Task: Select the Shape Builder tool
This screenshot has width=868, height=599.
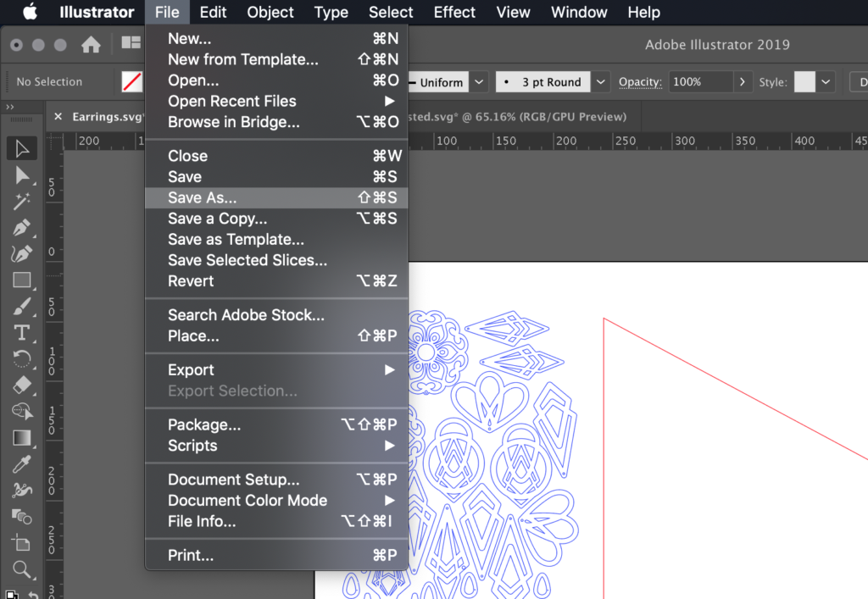Action: tap(21, 411)
